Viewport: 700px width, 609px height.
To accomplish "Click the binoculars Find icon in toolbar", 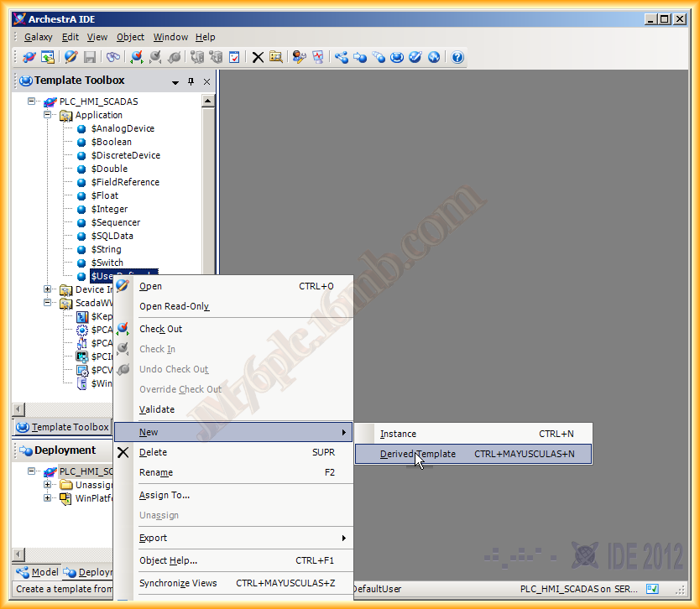I will click(x=113, y=57).
